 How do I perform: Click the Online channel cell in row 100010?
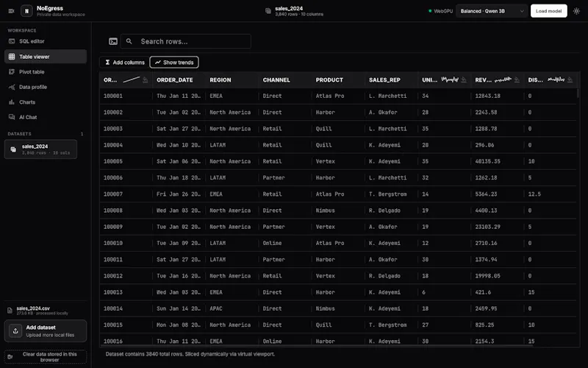point(285,244)
